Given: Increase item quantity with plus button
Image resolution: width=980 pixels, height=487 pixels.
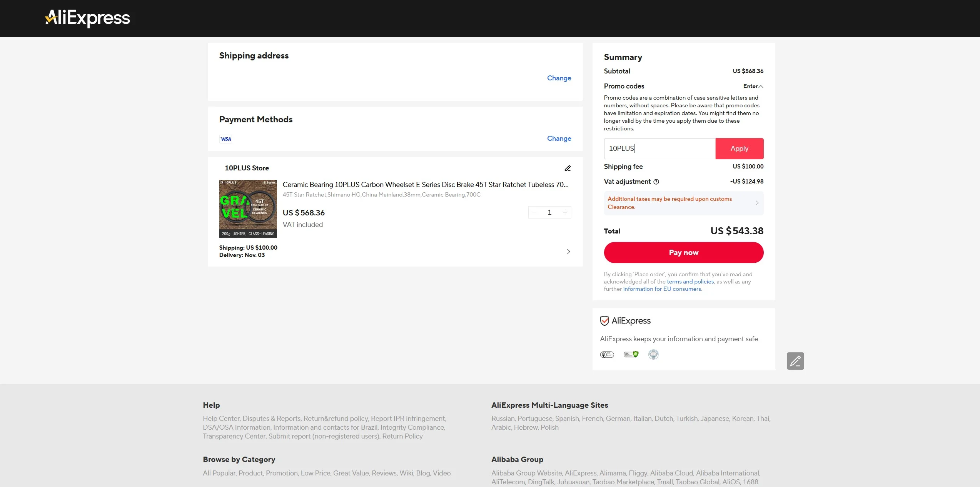Looking at the screenshot, I should [565, 212].
